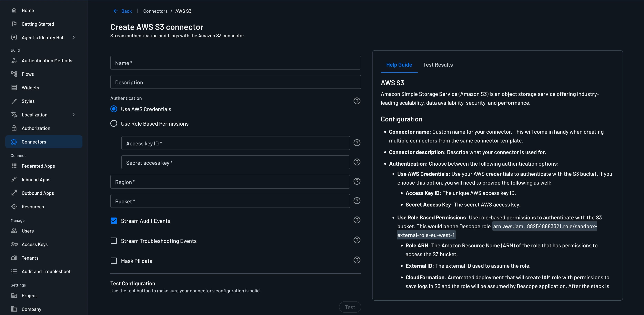The image size is (644, 315).
Task: Click the Test button
Action: point(350,307)
